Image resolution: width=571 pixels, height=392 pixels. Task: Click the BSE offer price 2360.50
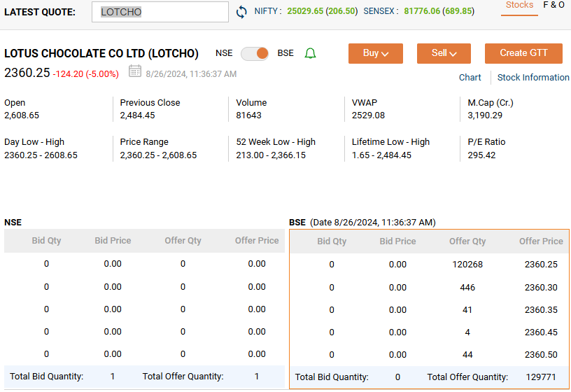[x=541, y=355]
